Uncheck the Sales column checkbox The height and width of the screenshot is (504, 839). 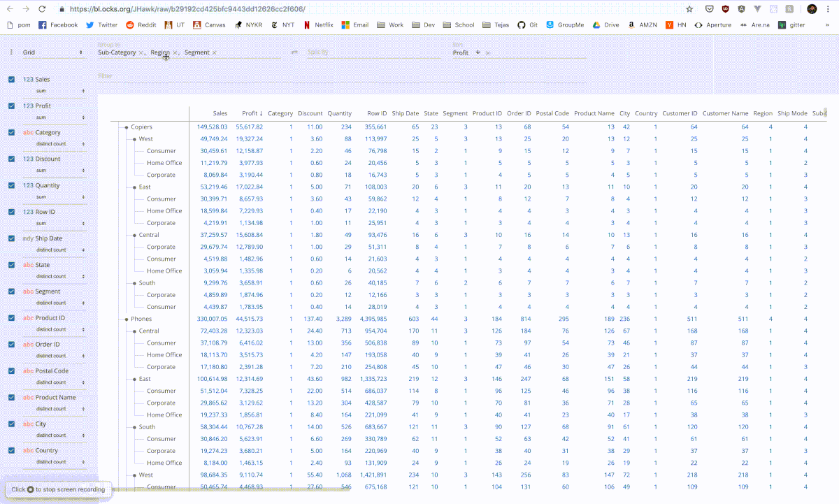coord(11,80)
